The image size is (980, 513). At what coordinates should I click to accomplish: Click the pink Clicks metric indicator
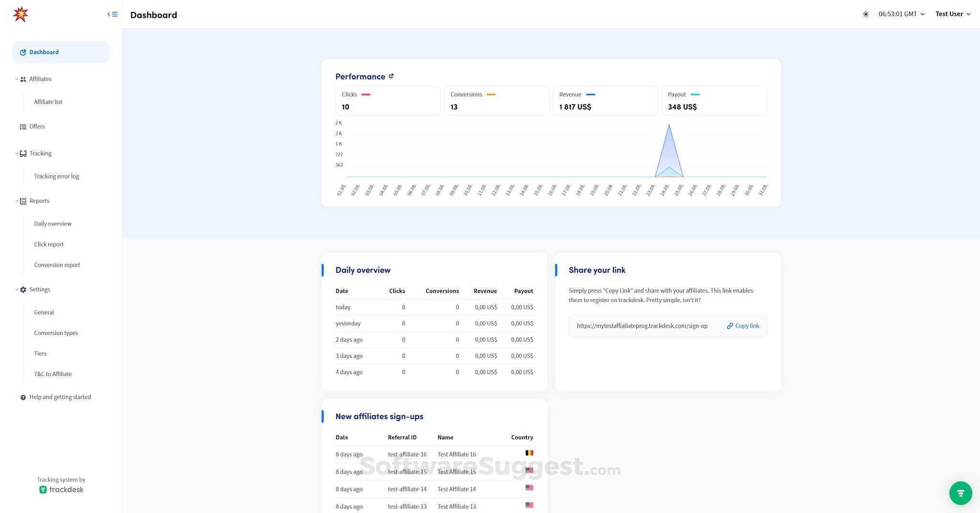coord(367,95)
